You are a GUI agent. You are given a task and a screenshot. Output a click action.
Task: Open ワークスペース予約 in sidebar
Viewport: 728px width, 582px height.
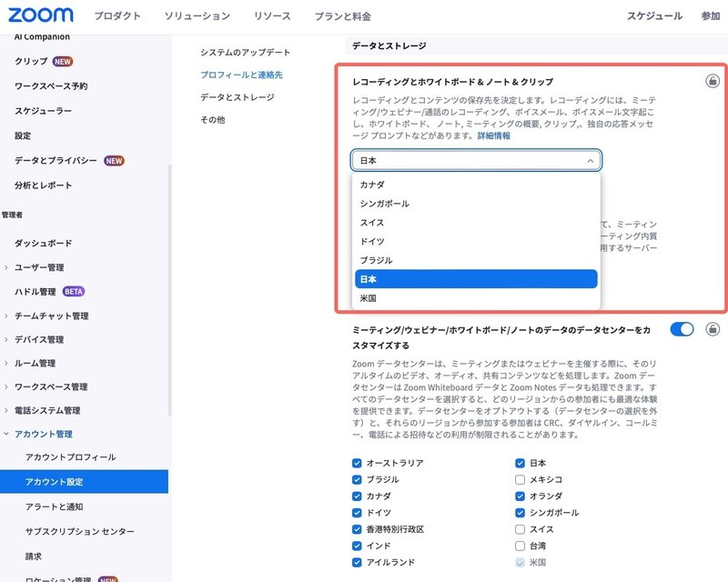(51, 85)
